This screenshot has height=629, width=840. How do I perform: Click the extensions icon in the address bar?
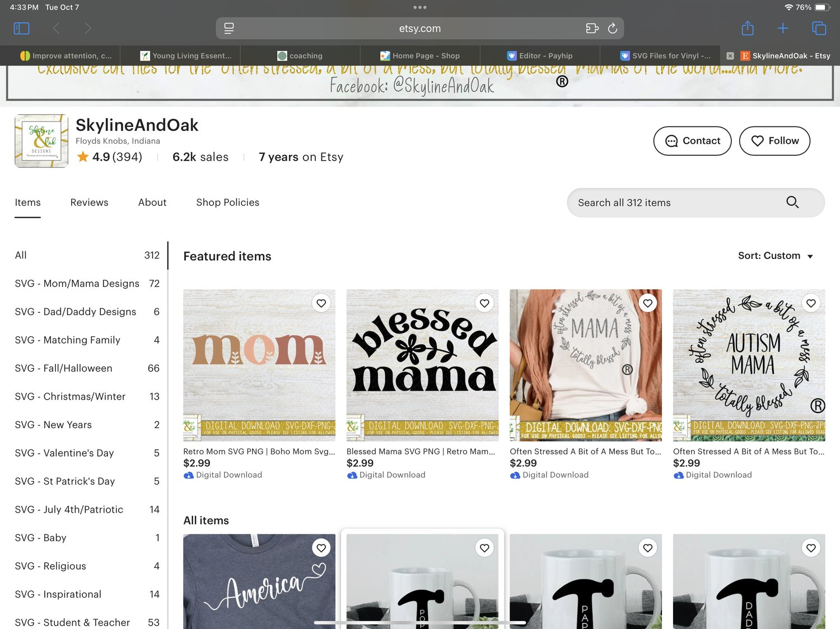592,28
